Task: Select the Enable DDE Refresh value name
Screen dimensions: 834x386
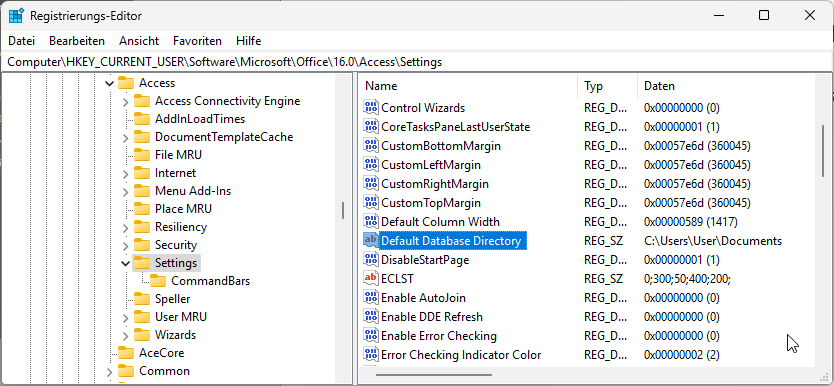Action: (432, 317)
